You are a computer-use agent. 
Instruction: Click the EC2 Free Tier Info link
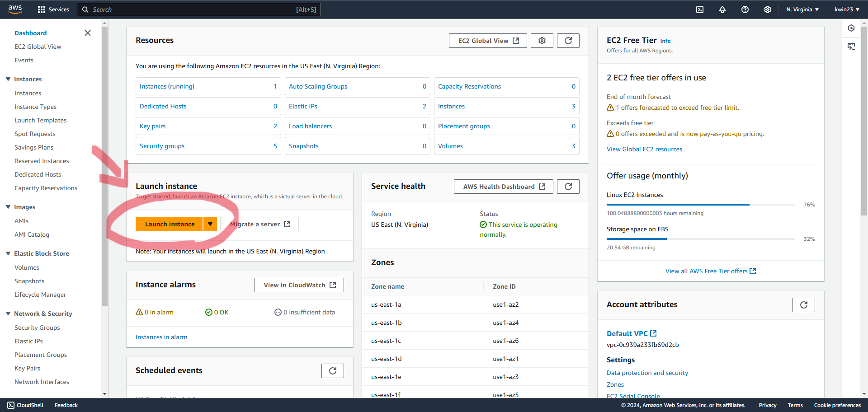[x=665, y=41]
